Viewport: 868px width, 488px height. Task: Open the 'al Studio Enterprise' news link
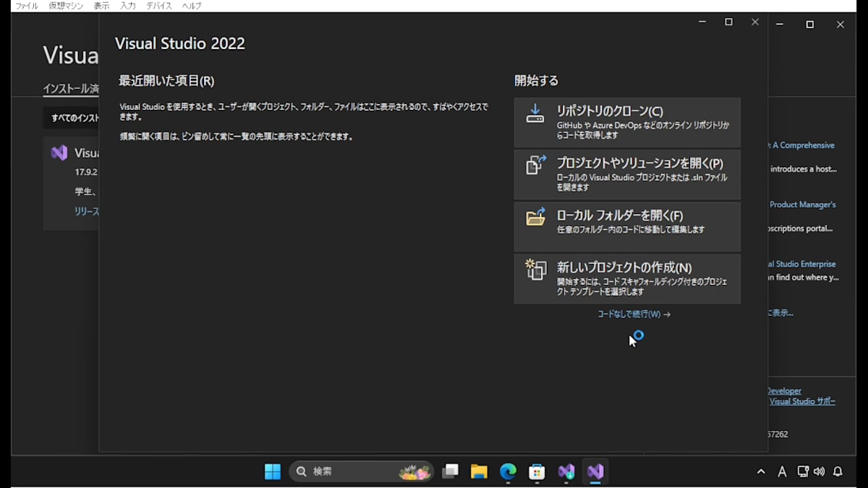(801, 264)
